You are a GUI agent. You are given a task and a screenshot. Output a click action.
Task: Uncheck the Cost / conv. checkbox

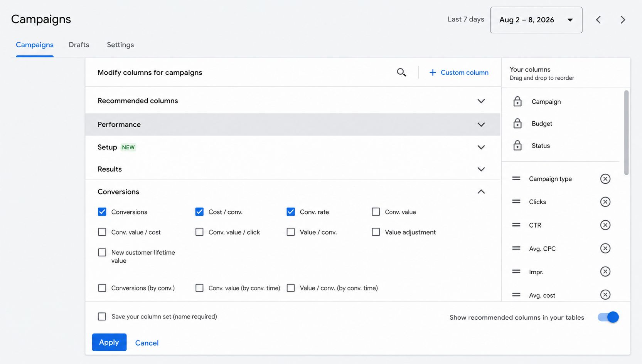click(x=199, y=212)
